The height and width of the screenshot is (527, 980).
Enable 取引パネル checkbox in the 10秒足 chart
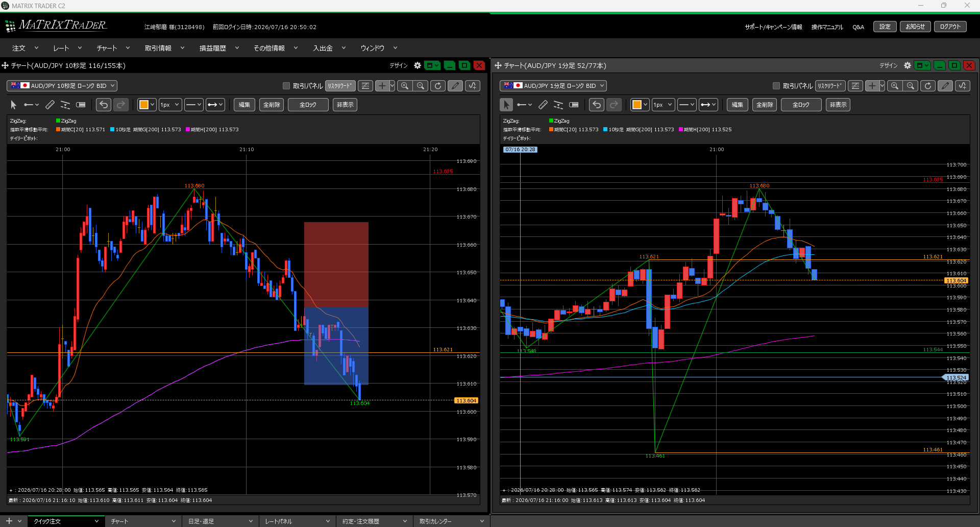[x=286, y=86]
